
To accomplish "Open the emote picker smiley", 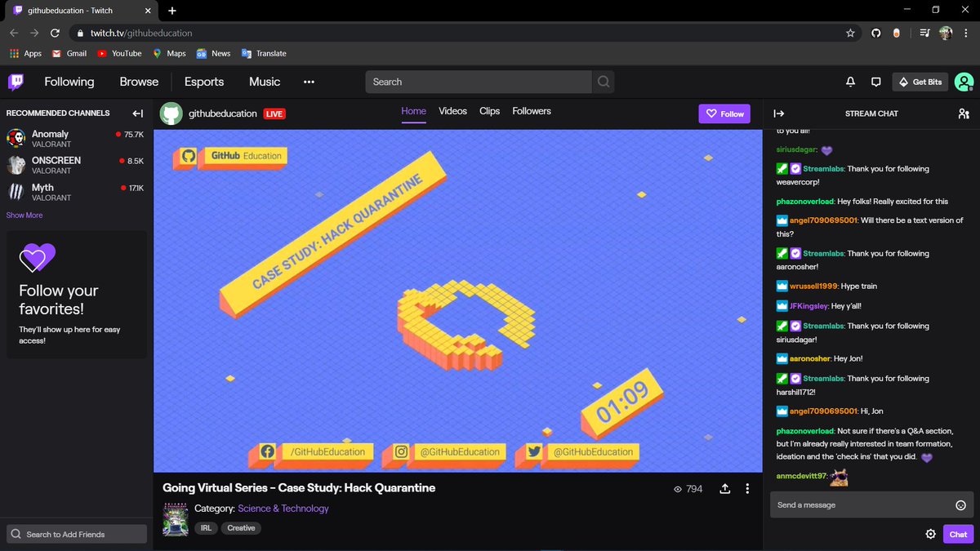I will tap(960, 505).
